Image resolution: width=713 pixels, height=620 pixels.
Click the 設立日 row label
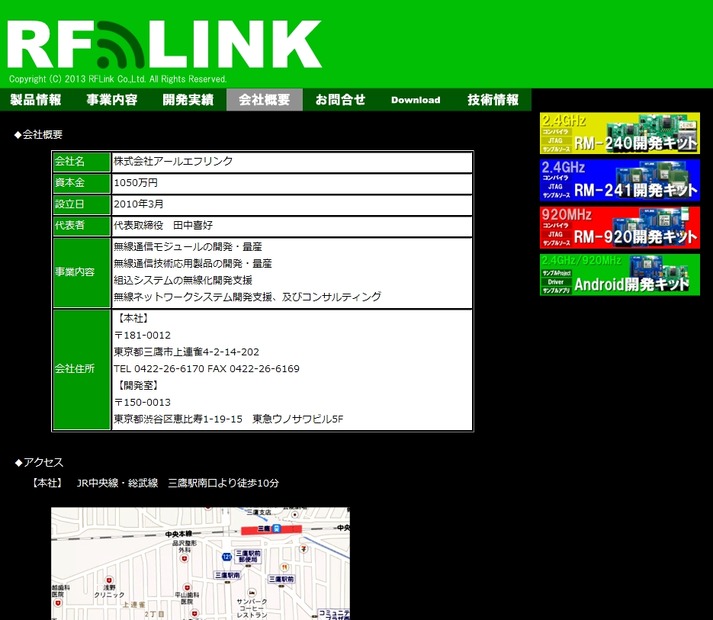(82, 204)
